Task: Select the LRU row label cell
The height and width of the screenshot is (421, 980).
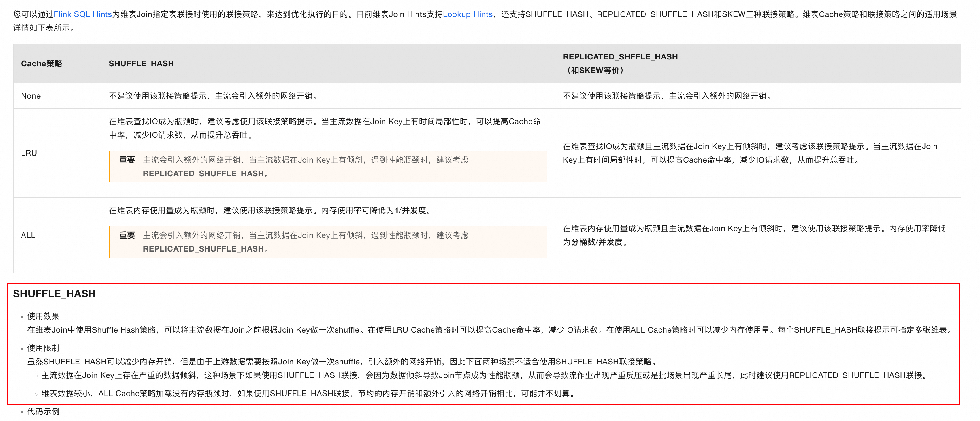Action: (x=29, y=153)
